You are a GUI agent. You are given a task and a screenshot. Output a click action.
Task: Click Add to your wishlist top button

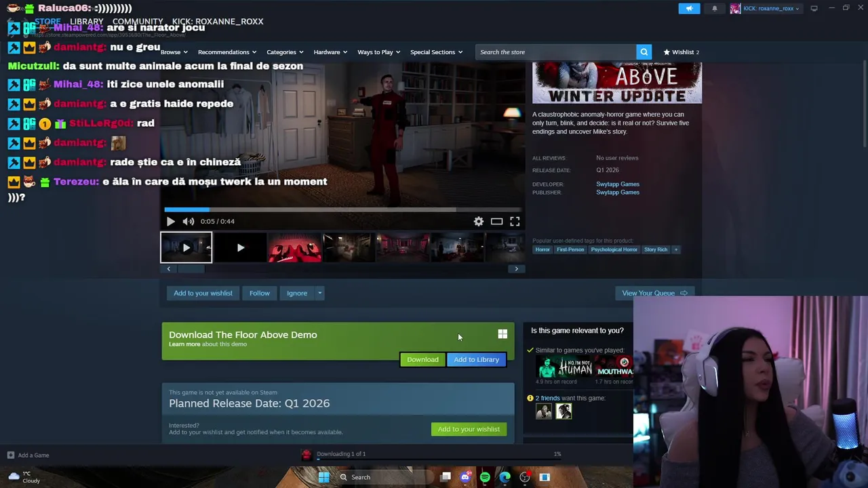(x=203, y=293)
